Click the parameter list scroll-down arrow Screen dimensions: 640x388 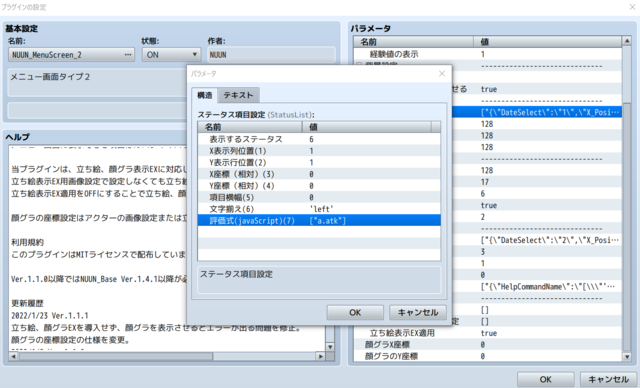[627, 357]
